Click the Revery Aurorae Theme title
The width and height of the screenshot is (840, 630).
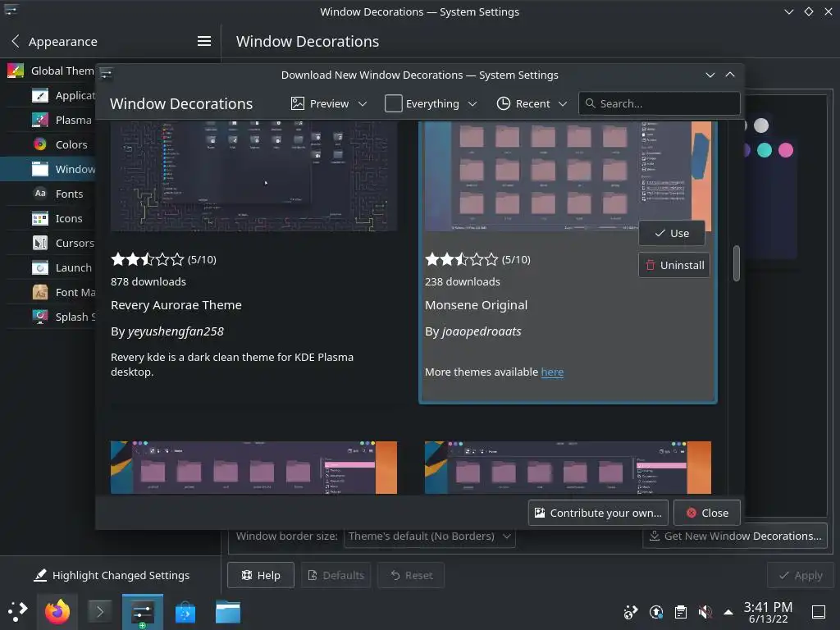[176, 305]
